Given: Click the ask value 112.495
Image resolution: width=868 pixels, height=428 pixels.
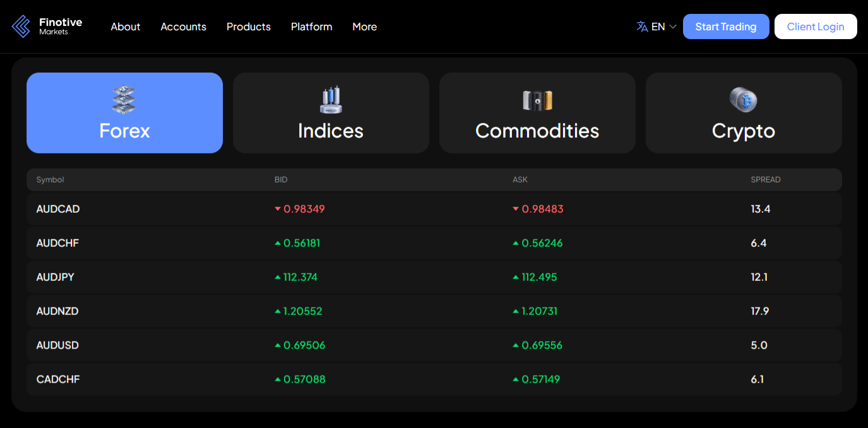Looking at the screenshot, I should [x=539, y=277].
